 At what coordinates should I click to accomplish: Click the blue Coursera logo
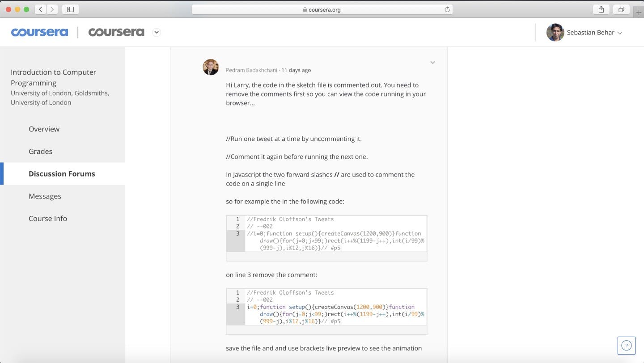(x=39, y=32)
